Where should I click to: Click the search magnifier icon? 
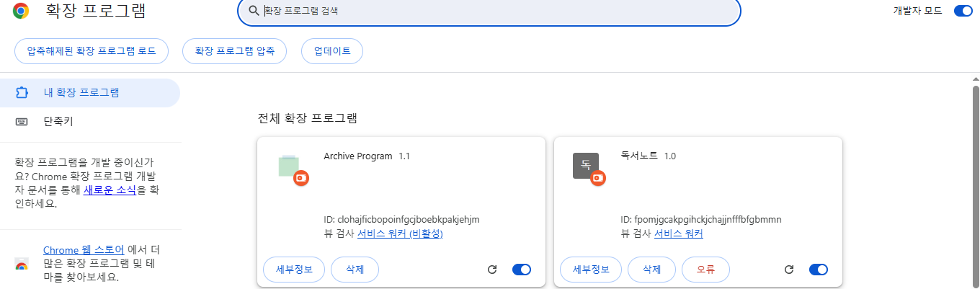tap(254, 11)
